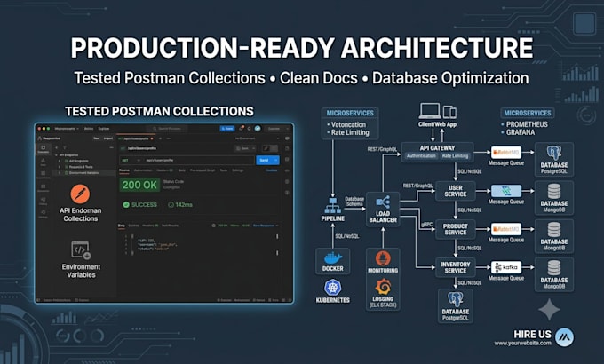Click New in the workspace header
This screenshot has height=364, width=604.
tap(96, 138)
